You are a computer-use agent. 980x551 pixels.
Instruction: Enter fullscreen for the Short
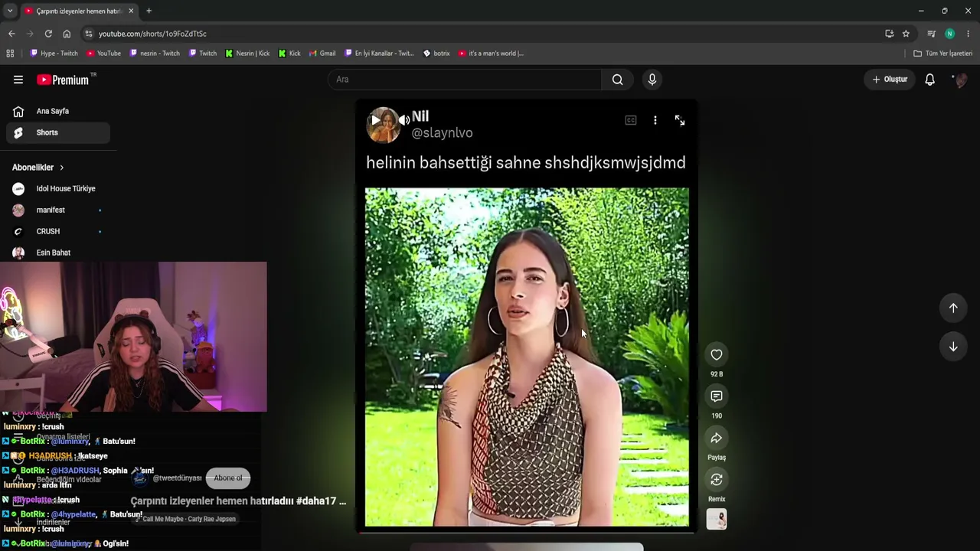680,120
